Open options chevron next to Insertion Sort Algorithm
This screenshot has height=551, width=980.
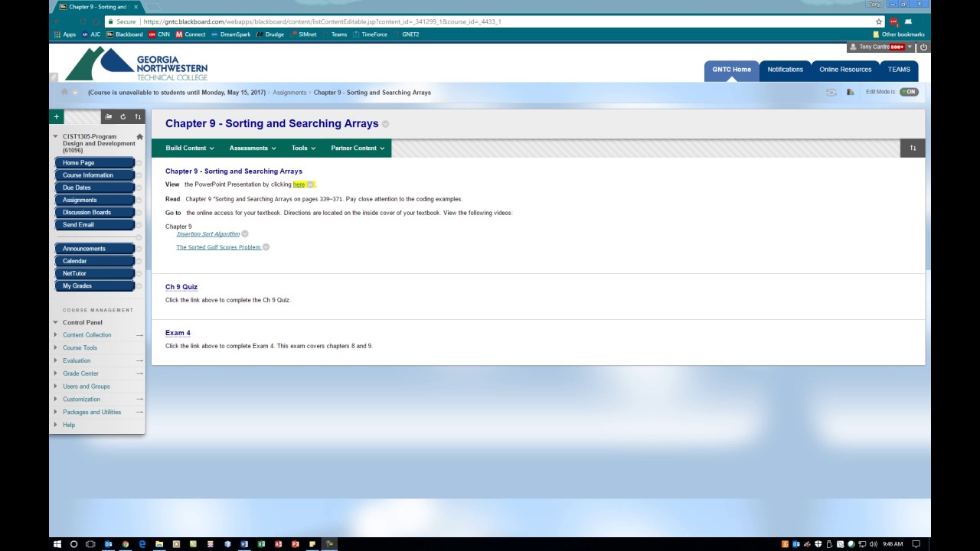(x=245, y=234)
